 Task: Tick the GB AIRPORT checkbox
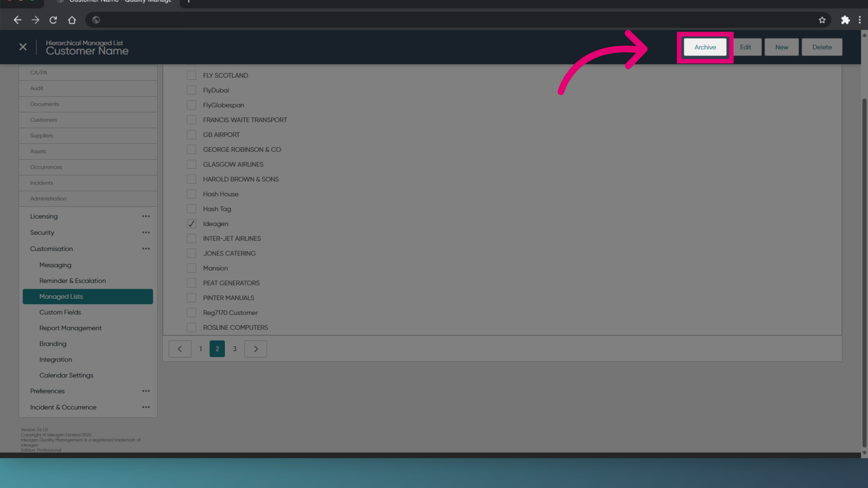tap(192, 135)
